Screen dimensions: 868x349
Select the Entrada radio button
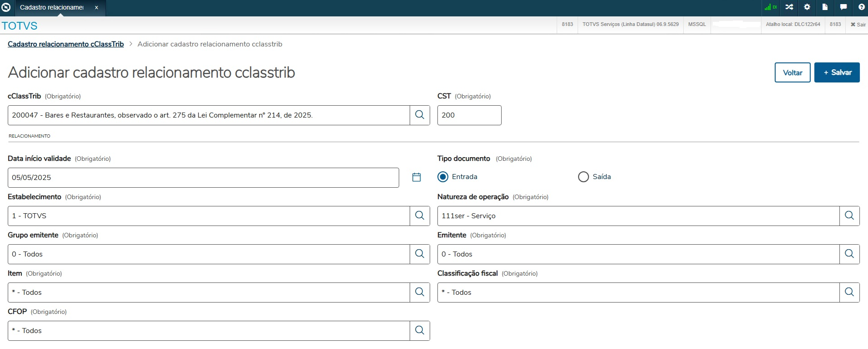pyautogui.click(x=443, y=177)
